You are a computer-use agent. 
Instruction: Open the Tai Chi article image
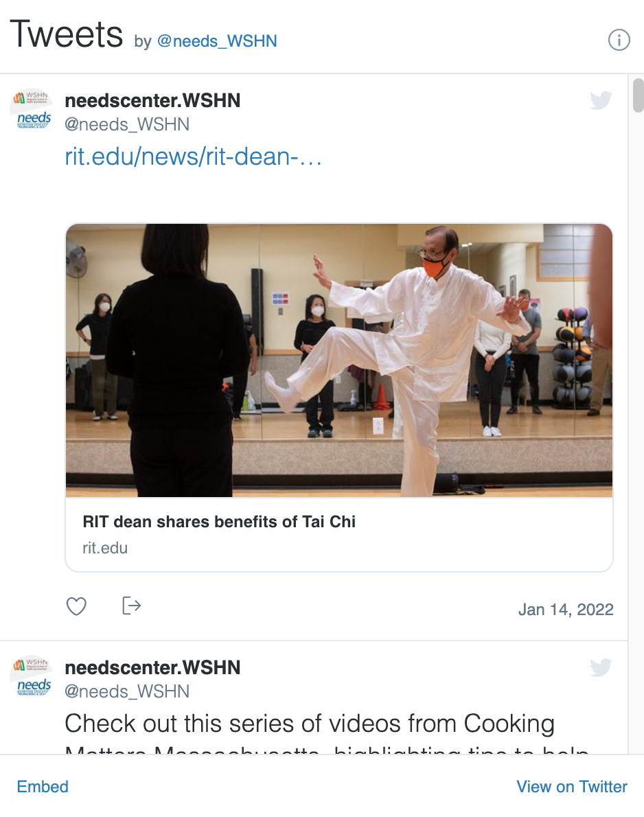pyautogui.click(x=339, y=360)
